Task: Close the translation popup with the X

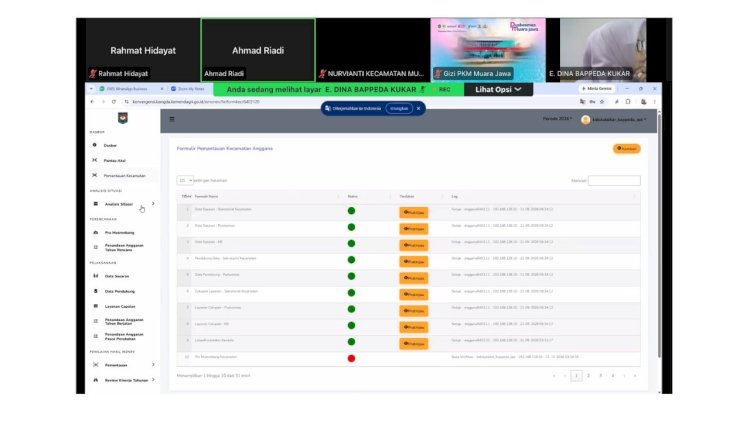Action: (x=419, y=109)
